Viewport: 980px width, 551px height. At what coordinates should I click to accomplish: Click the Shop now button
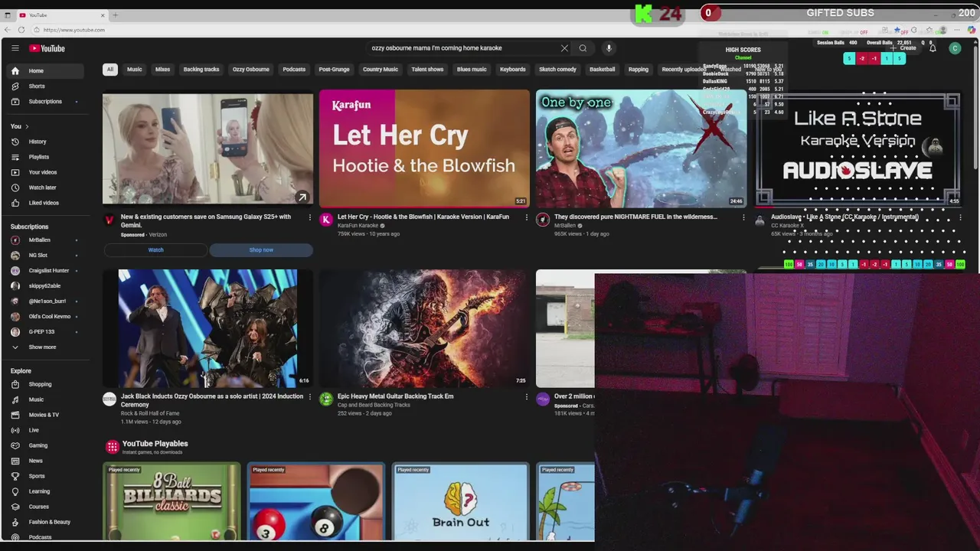point(261,250)
